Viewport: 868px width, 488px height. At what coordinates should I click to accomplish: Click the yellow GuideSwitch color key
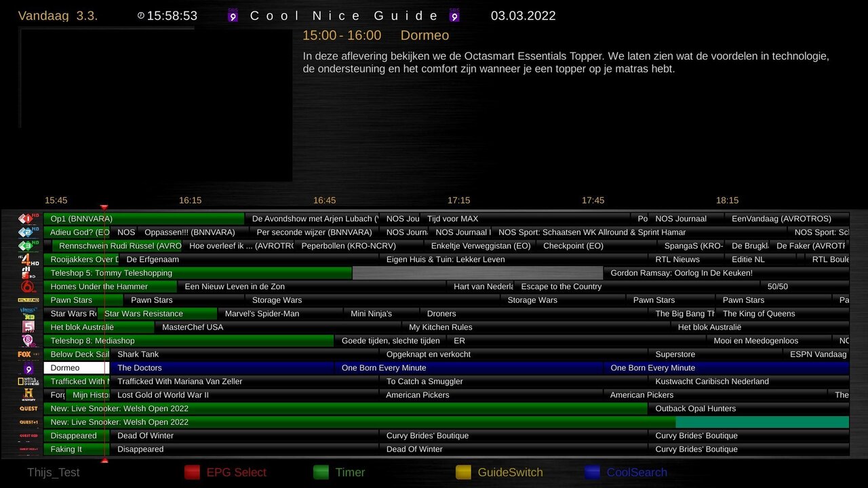click(x=463, y=472)
